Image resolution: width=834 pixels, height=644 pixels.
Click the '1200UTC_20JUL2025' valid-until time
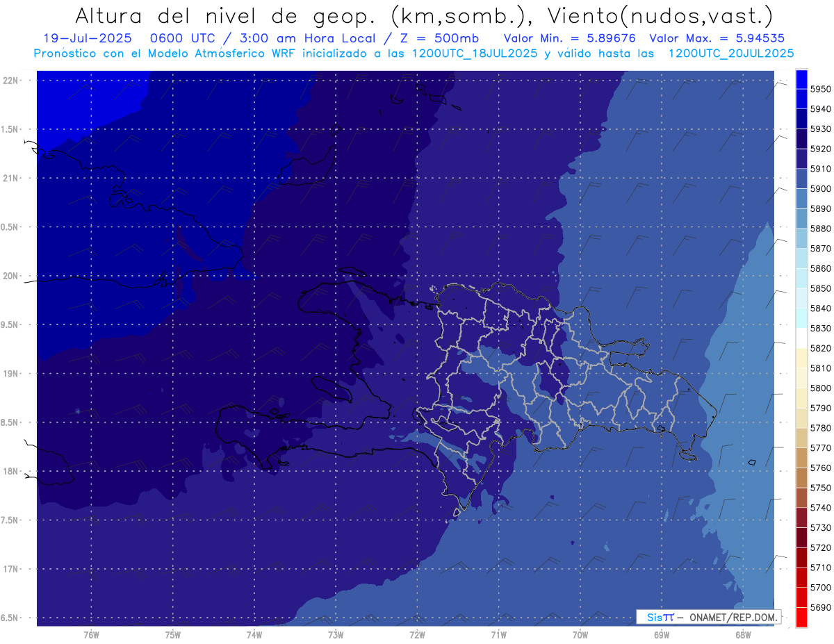coord(731,53)
